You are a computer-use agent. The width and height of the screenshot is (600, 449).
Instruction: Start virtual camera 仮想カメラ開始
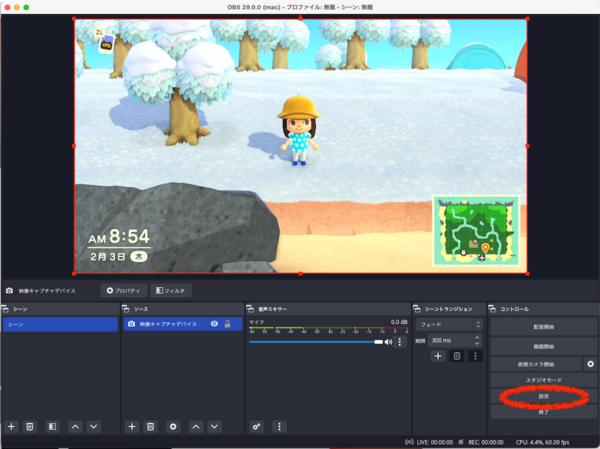(x=536, y=364)
